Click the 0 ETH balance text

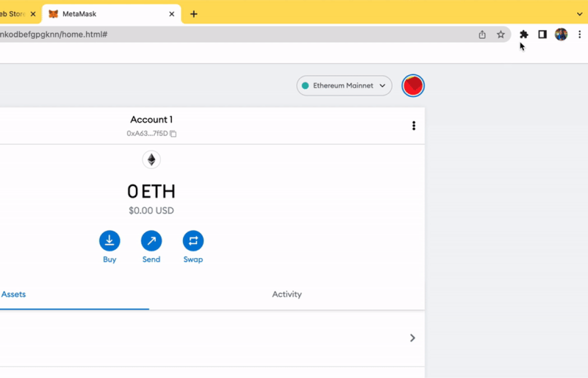[x=151, y=191]
